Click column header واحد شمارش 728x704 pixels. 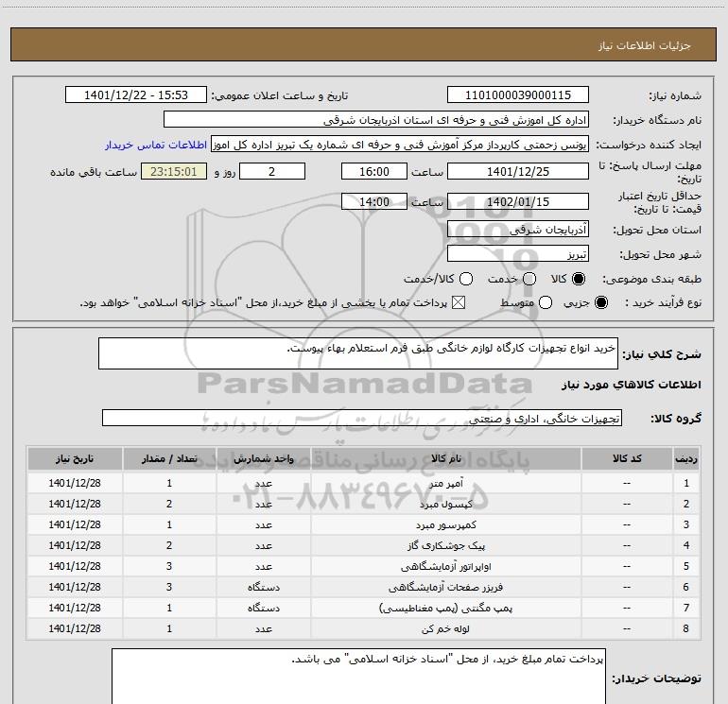[x=263, y=459]
